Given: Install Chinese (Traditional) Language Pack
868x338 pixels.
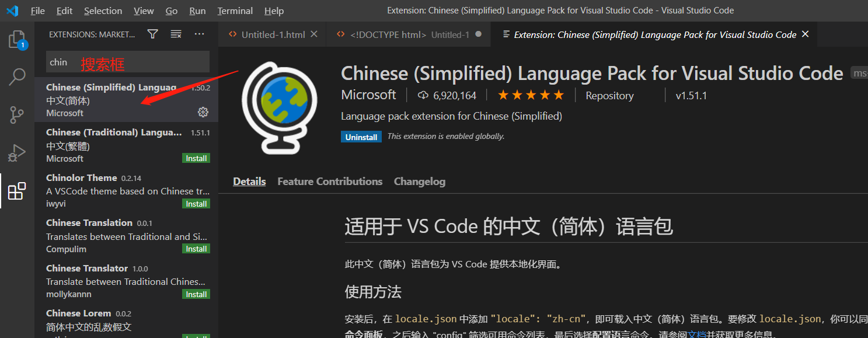Looking at the screenshot, I should point(196,158).
